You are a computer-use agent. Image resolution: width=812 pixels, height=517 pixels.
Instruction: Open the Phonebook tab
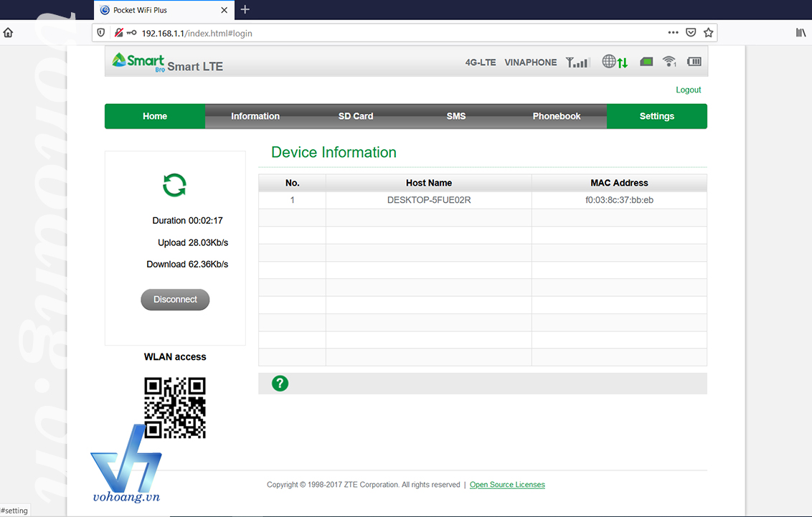click(557, 116)
